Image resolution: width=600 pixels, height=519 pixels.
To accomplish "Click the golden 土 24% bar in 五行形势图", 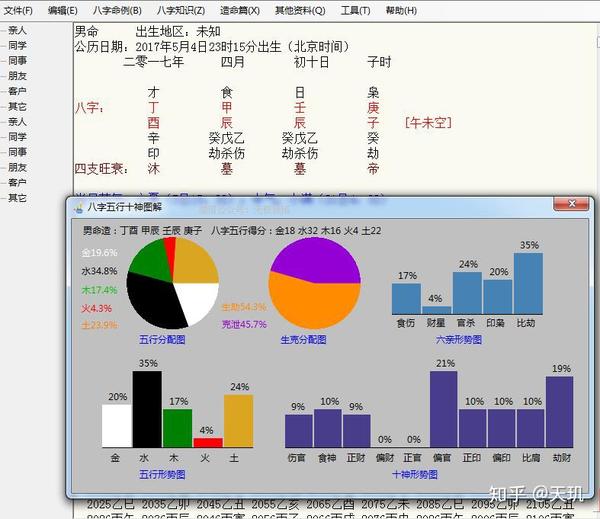I will [238, 421].
